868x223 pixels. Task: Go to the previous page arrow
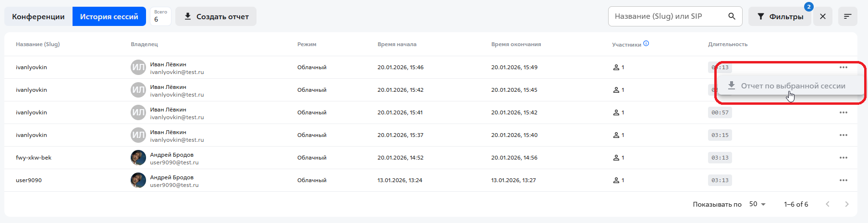[828, 204]
